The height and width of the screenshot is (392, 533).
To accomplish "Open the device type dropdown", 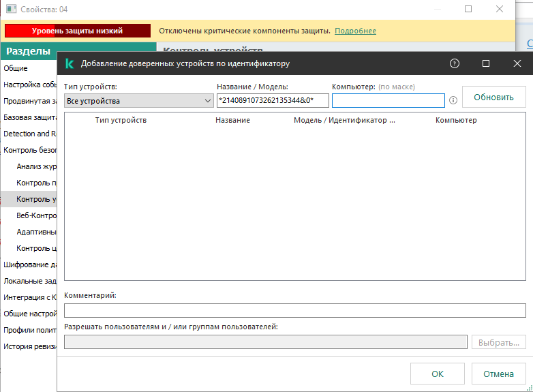I will click(x=139, y=101).
